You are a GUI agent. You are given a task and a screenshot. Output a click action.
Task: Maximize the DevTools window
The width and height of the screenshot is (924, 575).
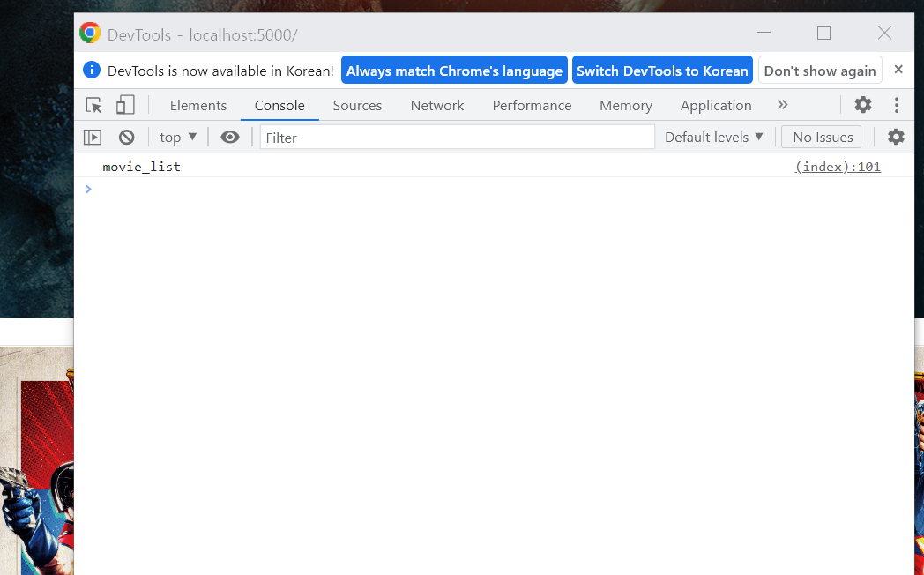click(x=823, y=33)
